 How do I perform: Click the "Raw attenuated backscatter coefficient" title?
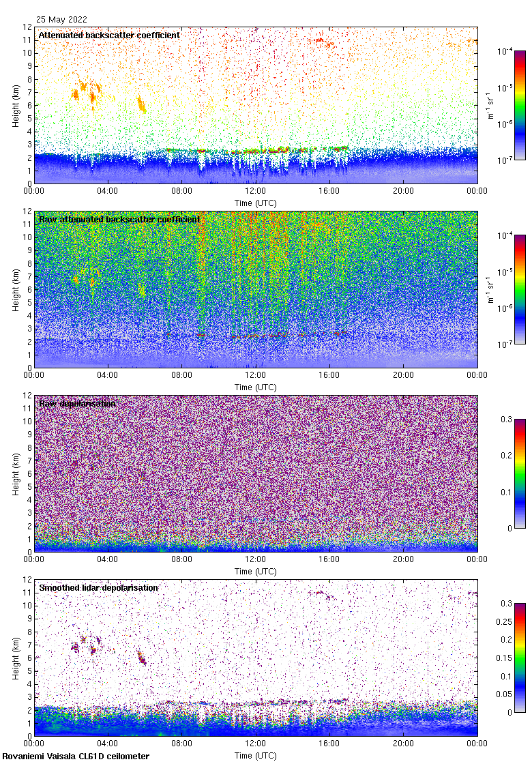119,219
